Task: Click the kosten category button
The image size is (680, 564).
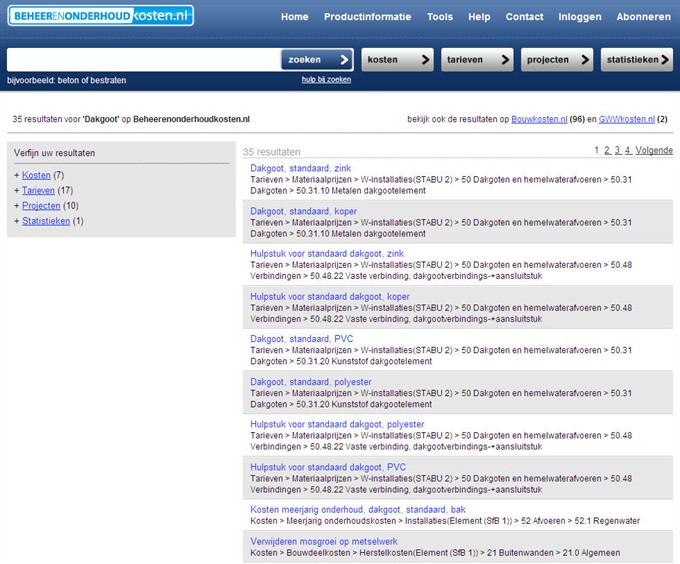Action: pos(397,59)
